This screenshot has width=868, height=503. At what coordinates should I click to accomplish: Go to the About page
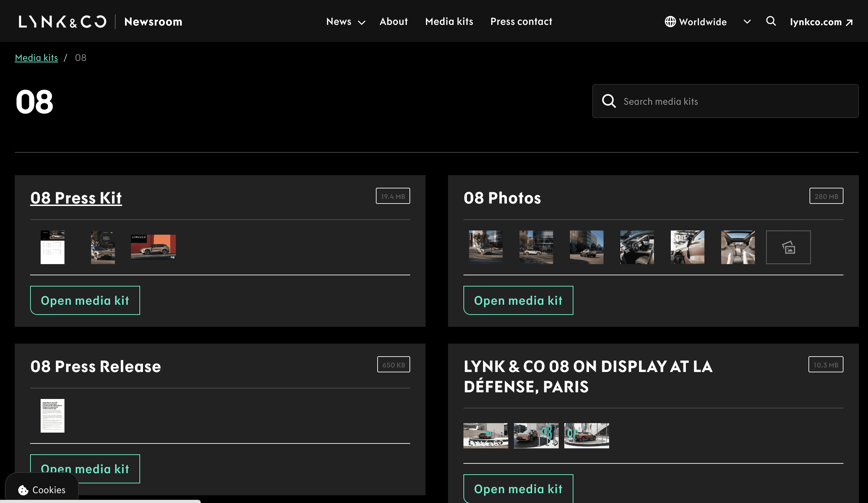(394, 22)
